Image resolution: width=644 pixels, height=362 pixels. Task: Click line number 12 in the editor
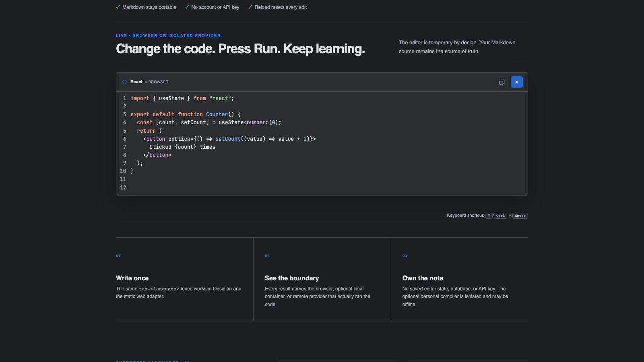click(x=123, y=187)
